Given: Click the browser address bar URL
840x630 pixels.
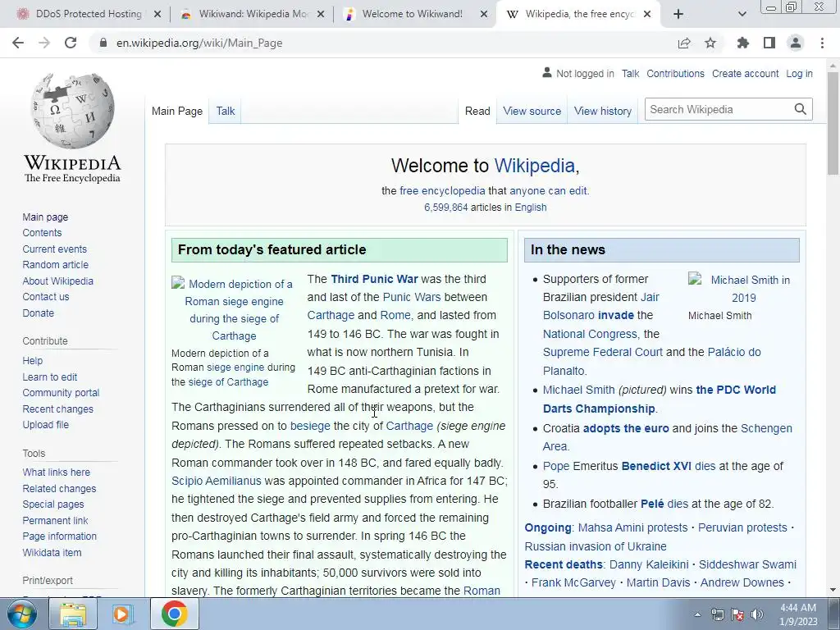Looking at the screenshot, I should [199, 43].
